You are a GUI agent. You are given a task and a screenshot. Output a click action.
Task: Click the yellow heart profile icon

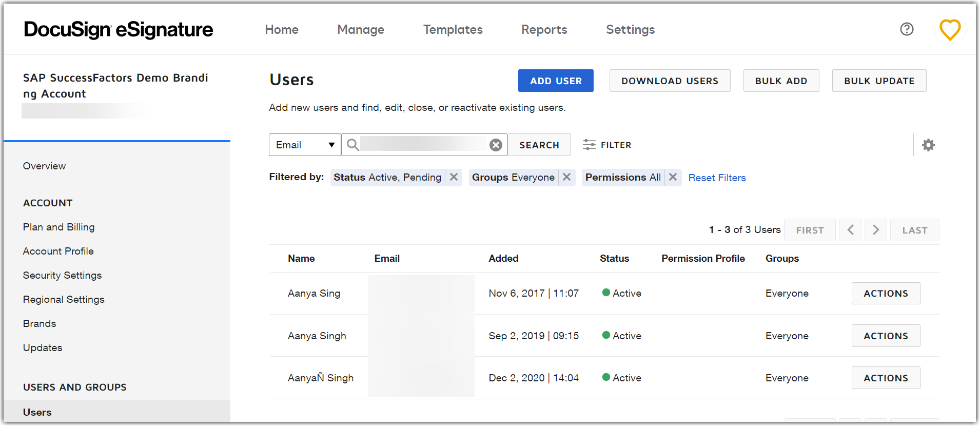coord(950,29)
